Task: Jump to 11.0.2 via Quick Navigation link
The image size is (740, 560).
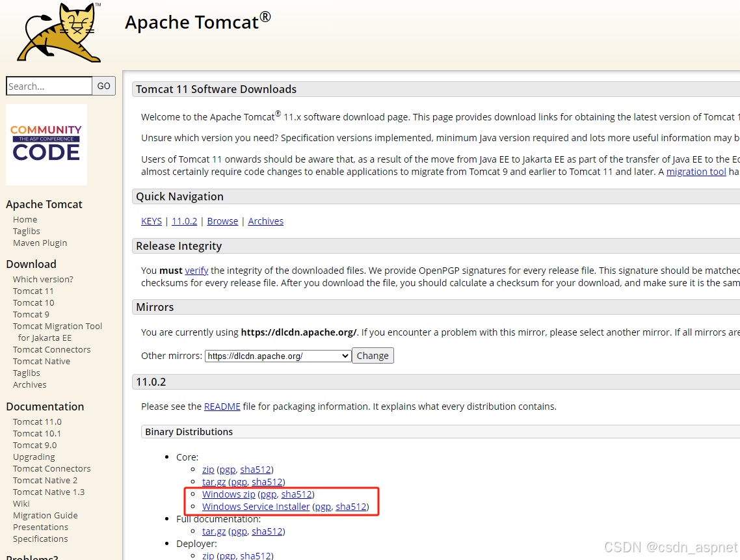Action: coord(185,221)
